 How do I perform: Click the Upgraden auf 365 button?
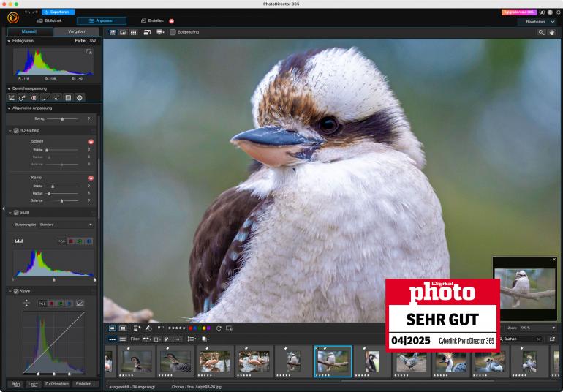[519, 12]
